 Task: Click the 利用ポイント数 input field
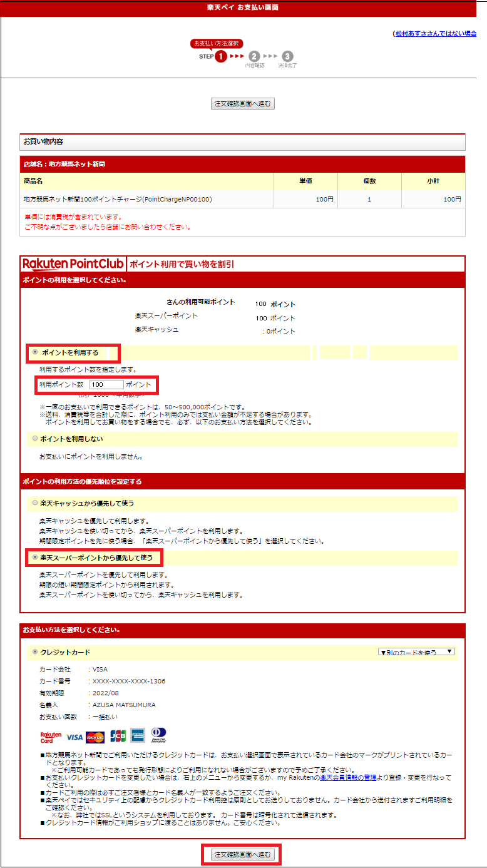[x=106, y=385]
